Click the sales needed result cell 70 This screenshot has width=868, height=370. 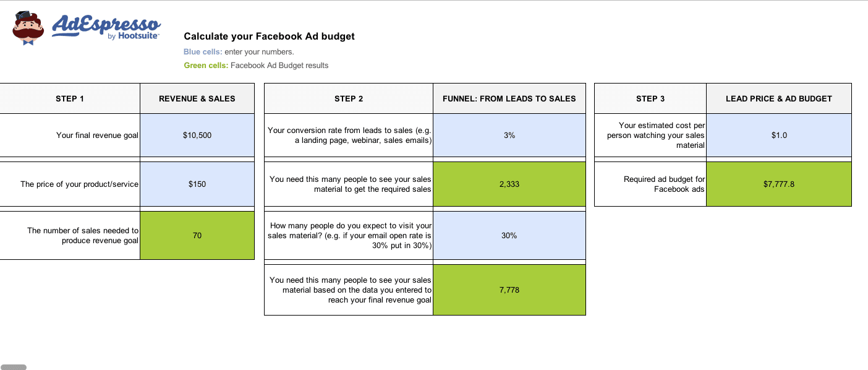(197, 235)
